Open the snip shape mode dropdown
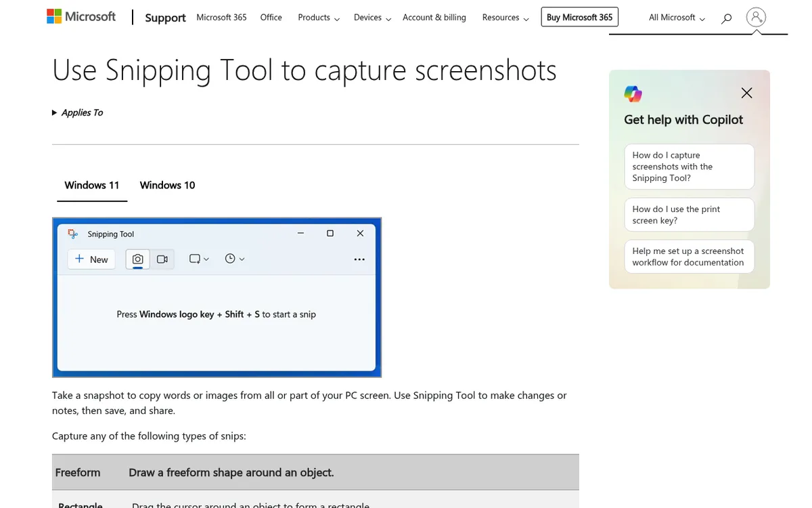812x508 pixels. [x=199, y=259]
